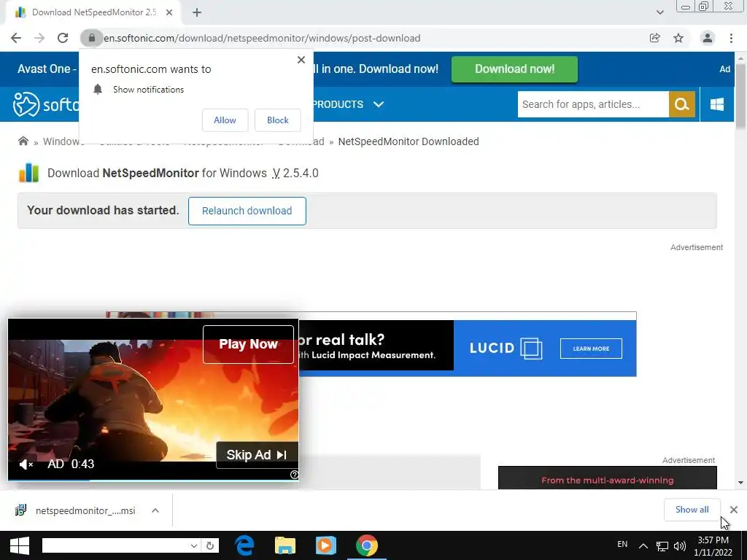Click the multi-award-winning ad banner

coord(608,478)
